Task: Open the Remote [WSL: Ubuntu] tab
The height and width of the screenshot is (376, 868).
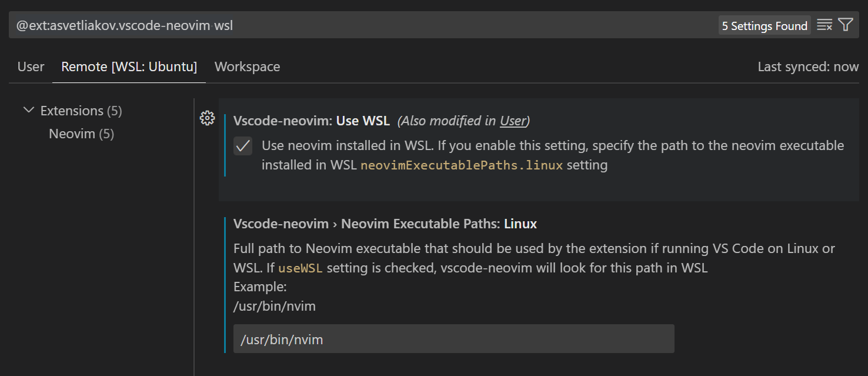Action: click(x=129, y=67)
